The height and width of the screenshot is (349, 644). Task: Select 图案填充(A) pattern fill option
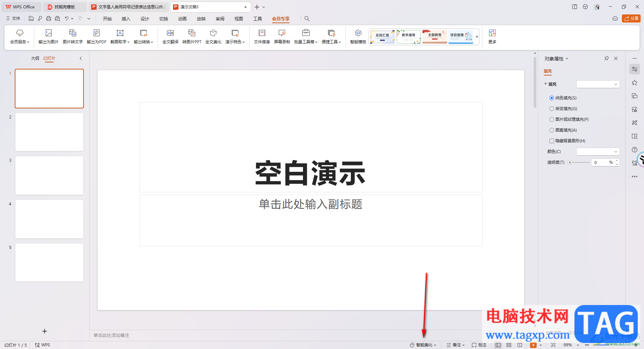(x=563, y=130)
